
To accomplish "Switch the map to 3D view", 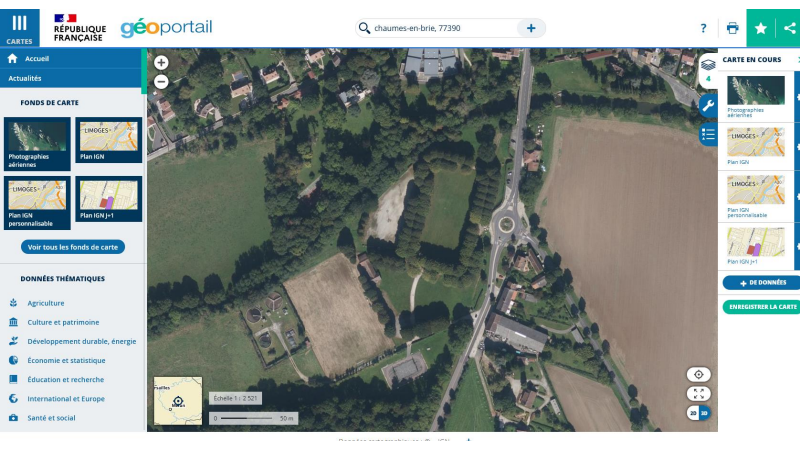I will pos(704,412).
